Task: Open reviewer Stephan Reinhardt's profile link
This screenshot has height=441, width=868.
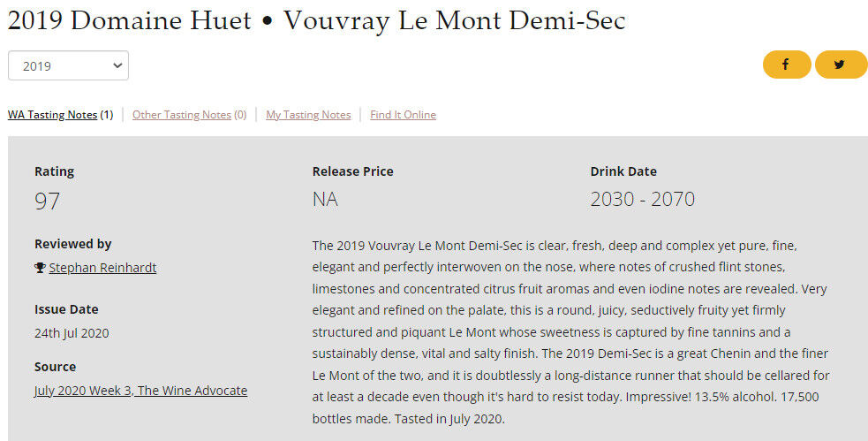Action: click(x=102, y=268)
